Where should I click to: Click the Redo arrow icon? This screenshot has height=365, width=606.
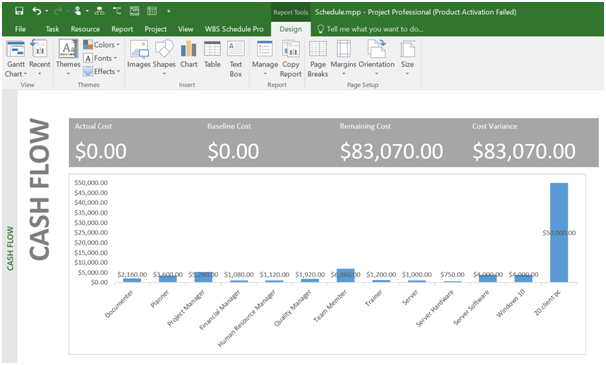click(x=58, y=11)
